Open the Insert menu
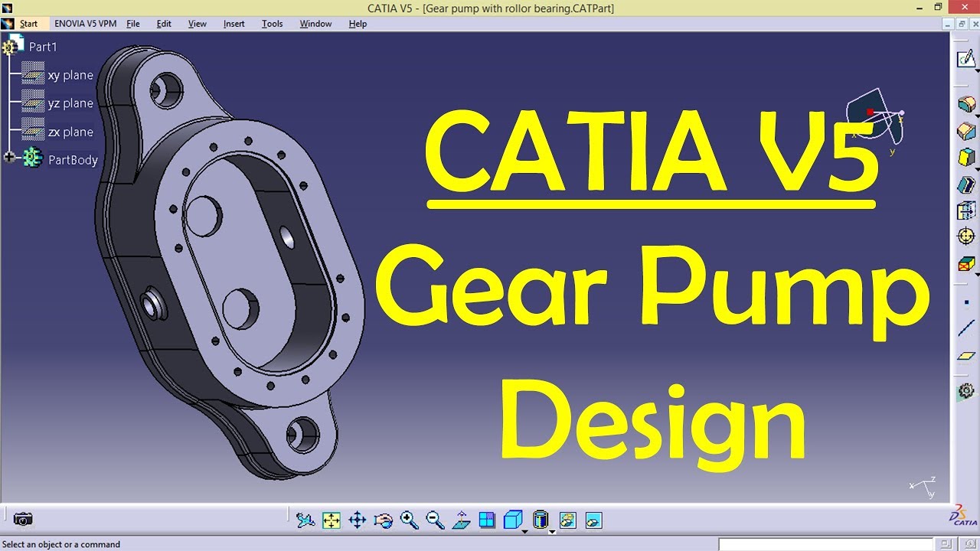Screen dimensions: 980x551 [234, 24]
